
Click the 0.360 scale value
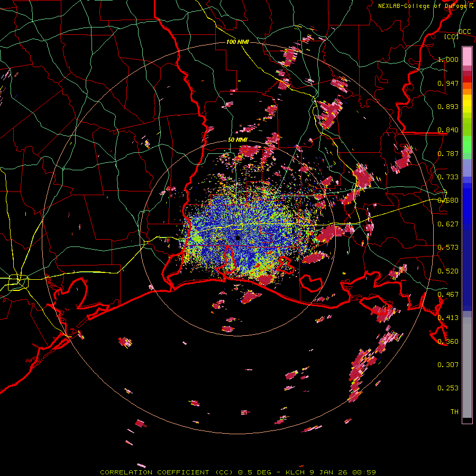[x=448, y=342]
